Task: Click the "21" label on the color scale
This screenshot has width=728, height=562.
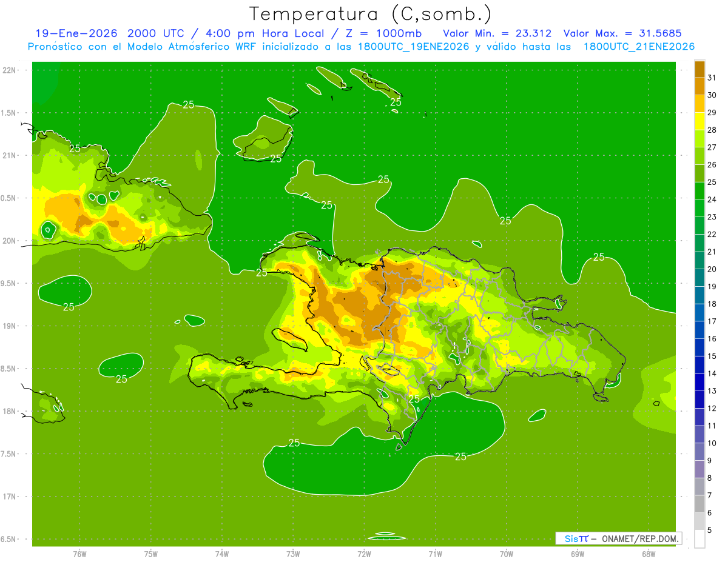Action: click(712, 252)
